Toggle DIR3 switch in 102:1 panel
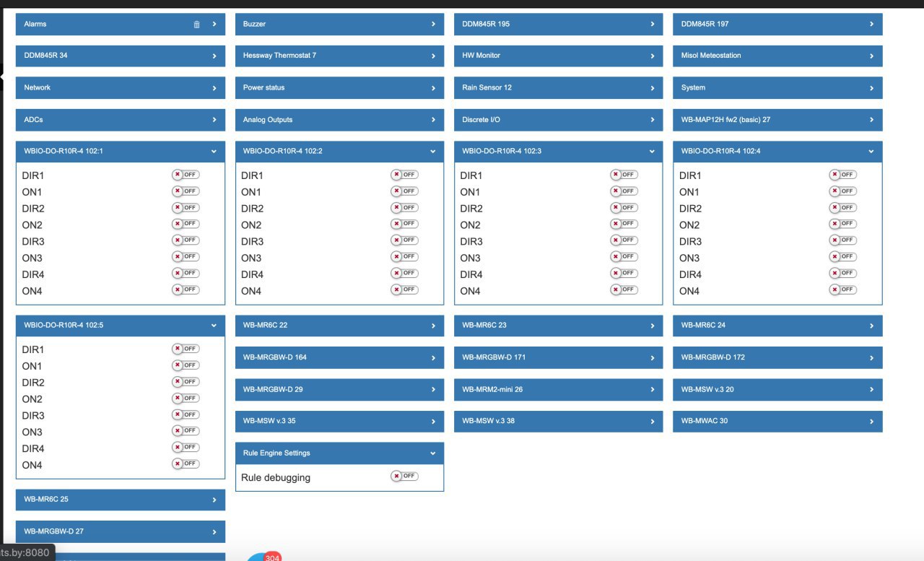Viewport: 924px width, 561px height. (x=186, y=240)
